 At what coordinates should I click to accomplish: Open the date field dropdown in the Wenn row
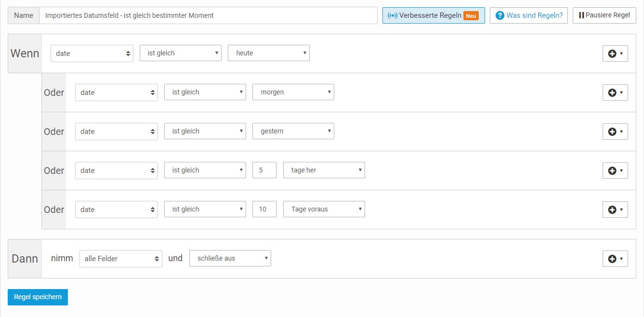coord(92,53)
